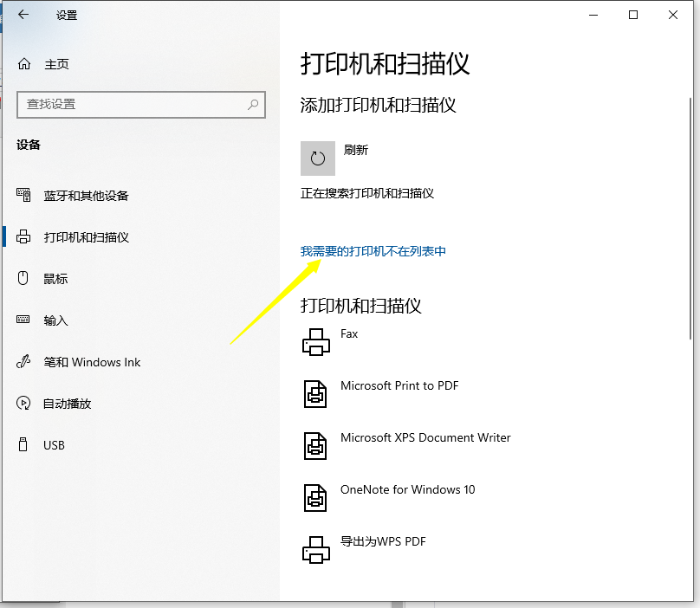The width and height of the screenshot is (700, 608).
Task: Click the 设备 section heading
Action: coord(29,145)
